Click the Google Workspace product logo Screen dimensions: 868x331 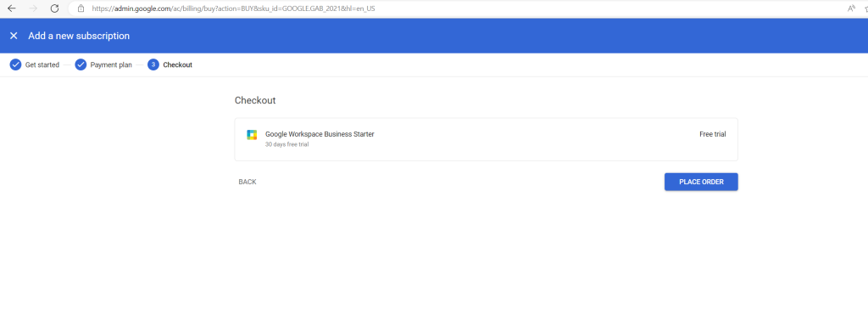(x=252, y=135)
